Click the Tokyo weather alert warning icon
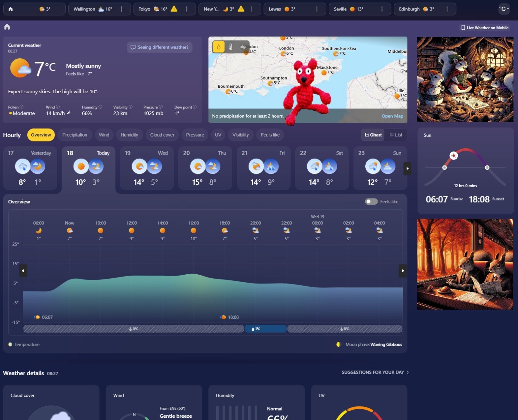Viewport: 518px width, 420px height. click(174, 9)
